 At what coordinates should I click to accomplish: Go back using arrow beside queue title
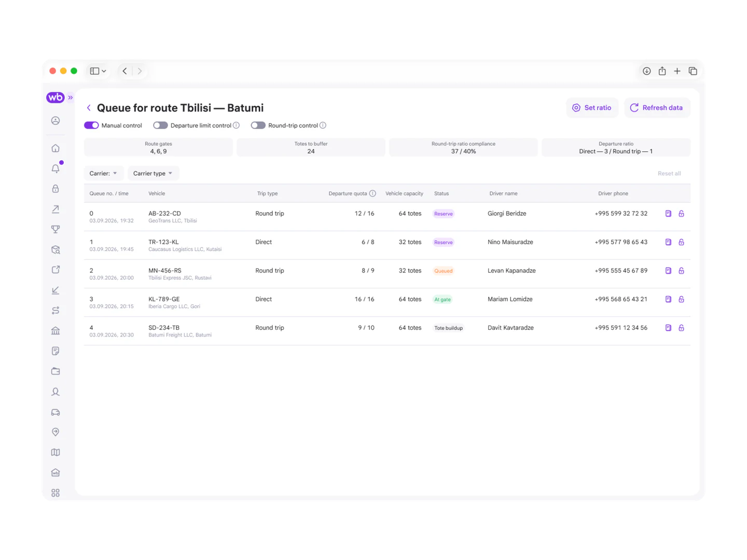coord(89,108)
